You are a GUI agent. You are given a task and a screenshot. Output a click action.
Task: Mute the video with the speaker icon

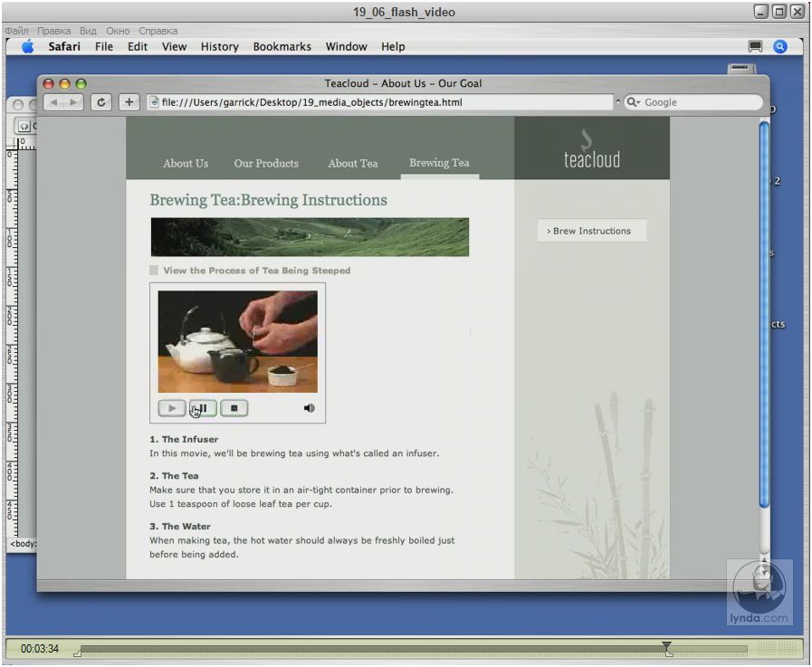[x=310, y=408]
